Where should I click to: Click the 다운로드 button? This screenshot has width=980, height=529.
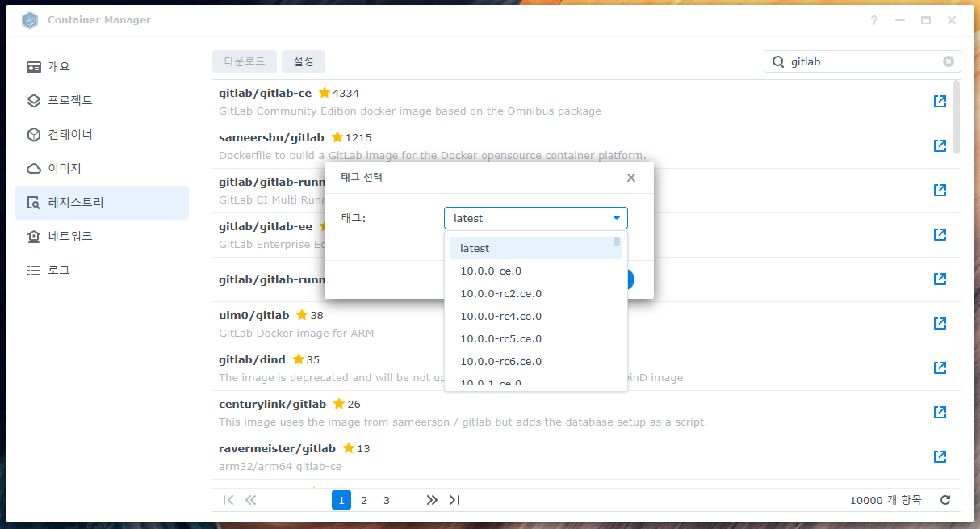click(x=245, y=61)
